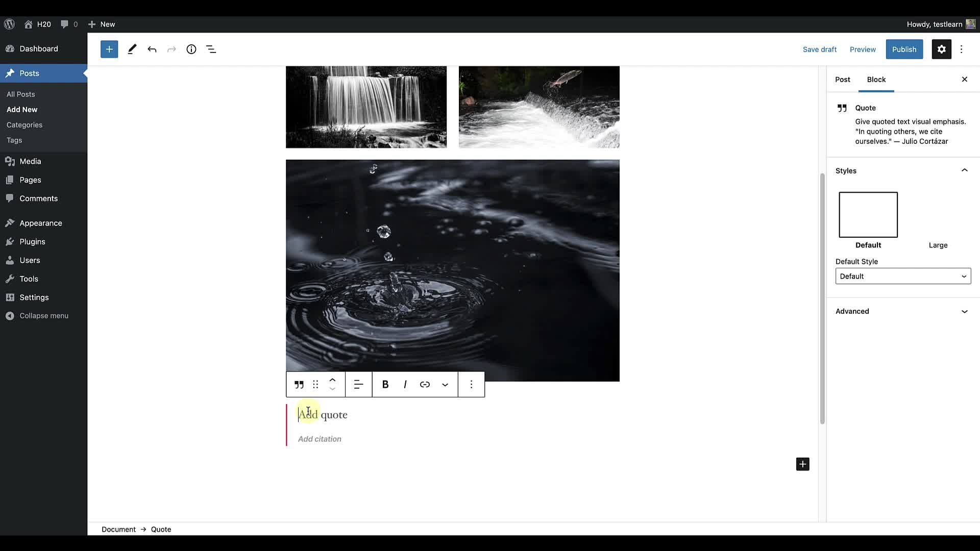Select the Tools pencil icon
980x551 pixels.
132,49
